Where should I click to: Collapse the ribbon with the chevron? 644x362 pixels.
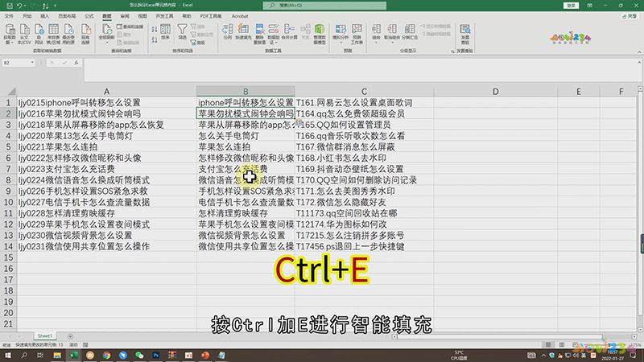pyautogui.click(x=639, y=52)
